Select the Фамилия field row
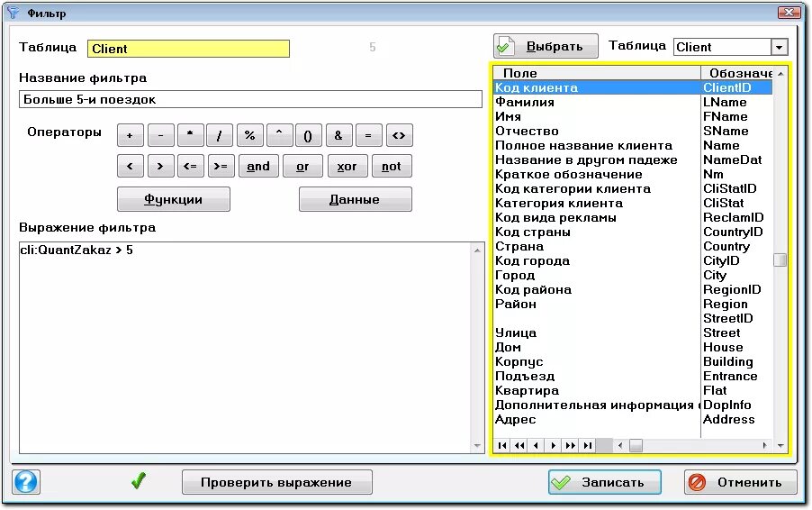Viewport: 812px width, 510px height. pyautogui.click(x=633, y=102)
